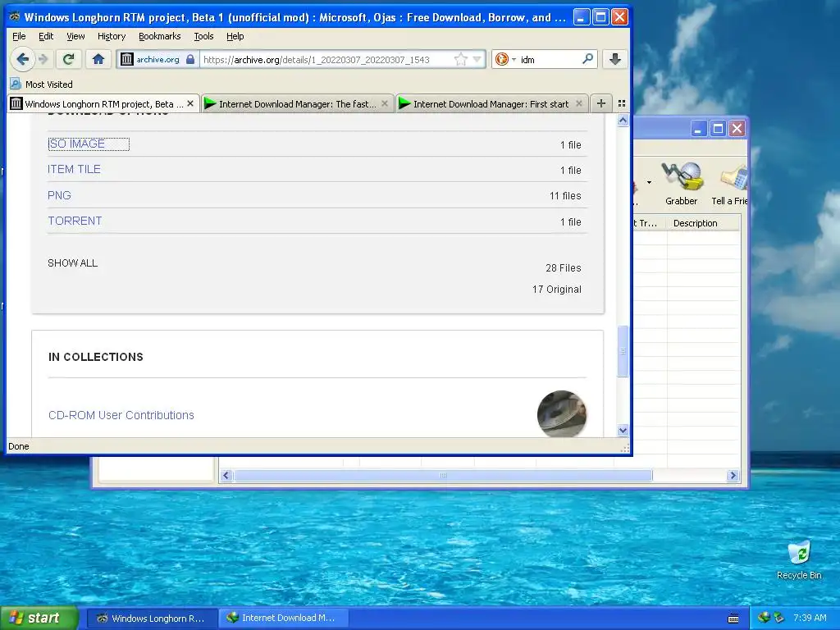This screenshot has height=630, width=840.
Task: Show the tab groups grid
Action: [x=622, y=103]
